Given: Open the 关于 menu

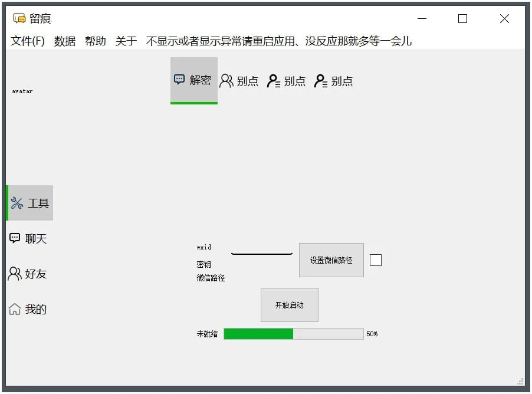Looking at the screenshot, I should (x=126, y=41).
